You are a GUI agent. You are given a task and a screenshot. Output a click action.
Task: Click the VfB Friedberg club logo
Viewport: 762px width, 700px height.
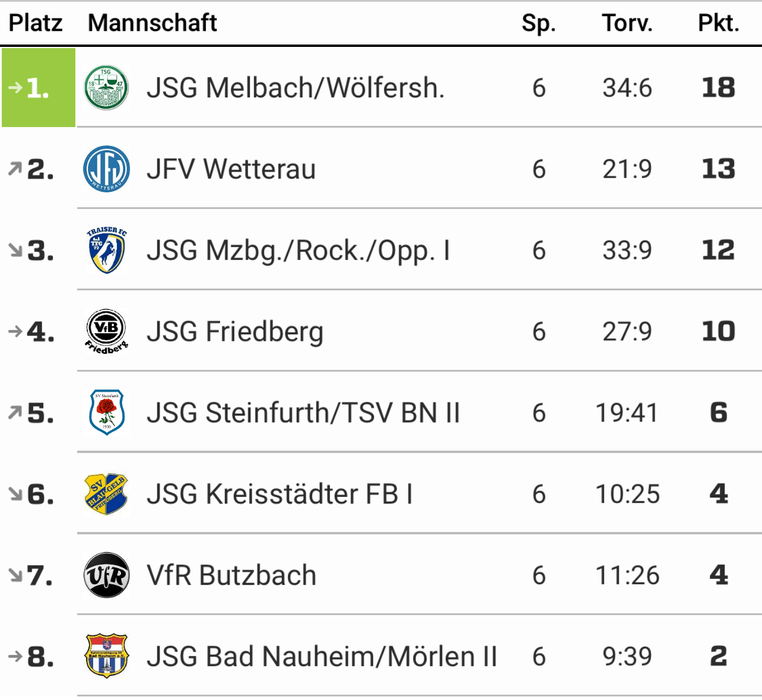pyautogui.click(x=106, y=331)
